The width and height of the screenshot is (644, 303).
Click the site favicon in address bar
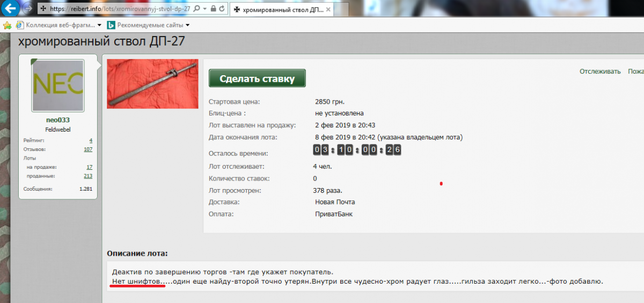pyautogui.click(x=43, y=9)
